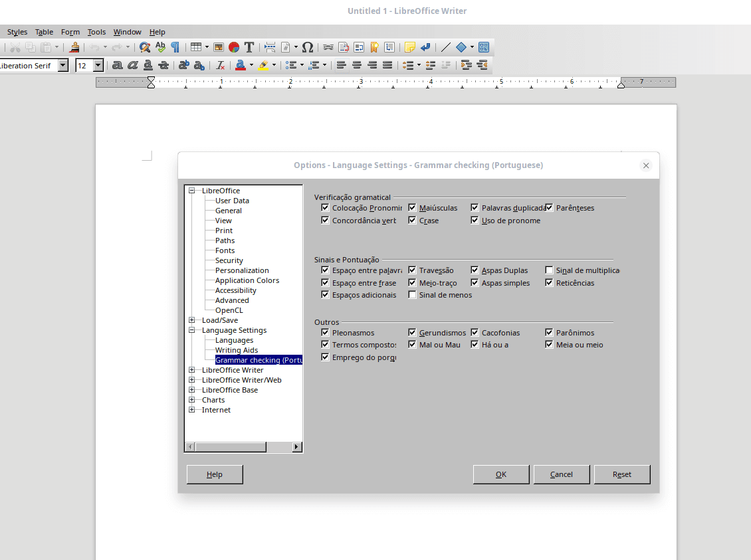Viewport: 751px width, 560px height.
Task: Justify paragraph alignment icon
Action: (387, 65)
